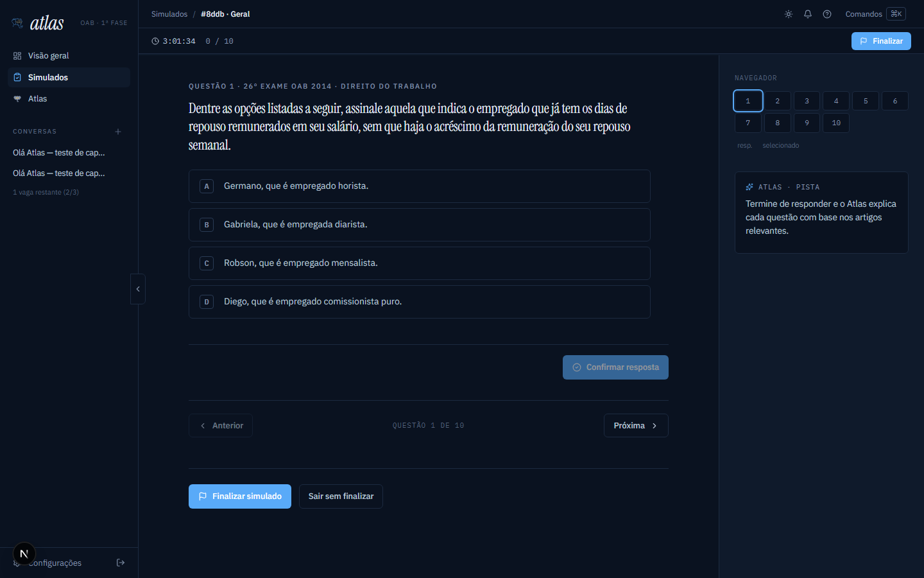
Task: Click the logout icon beside Configurações
Action: 121,563
